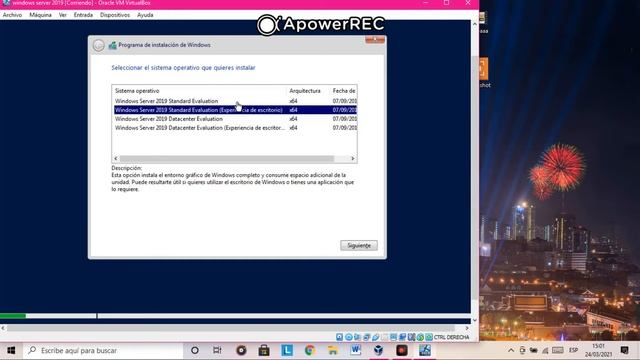This screenshot has width=640, height=360.
Task: Open the rightmost blue taskbar app icon
Action: [424, 350]
